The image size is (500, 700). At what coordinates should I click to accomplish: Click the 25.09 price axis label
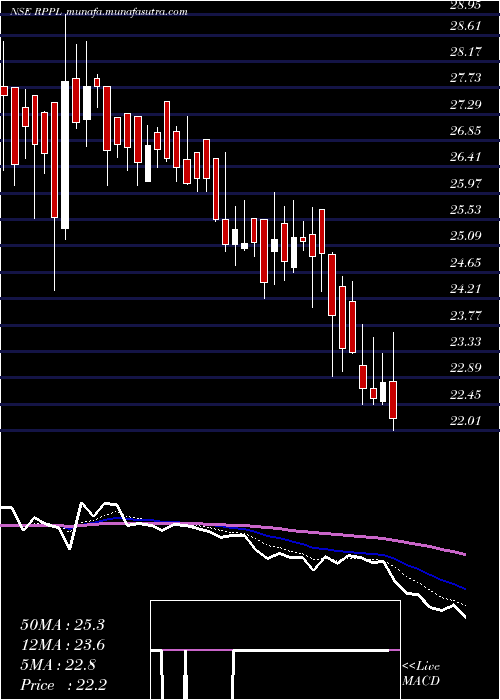tap(465, 236)
